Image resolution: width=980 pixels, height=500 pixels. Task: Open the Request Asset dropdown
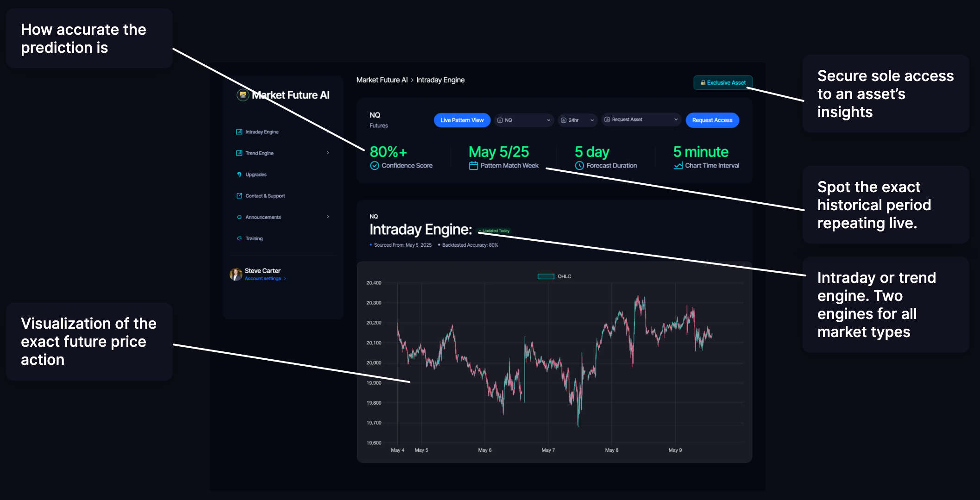coord(641,119)
